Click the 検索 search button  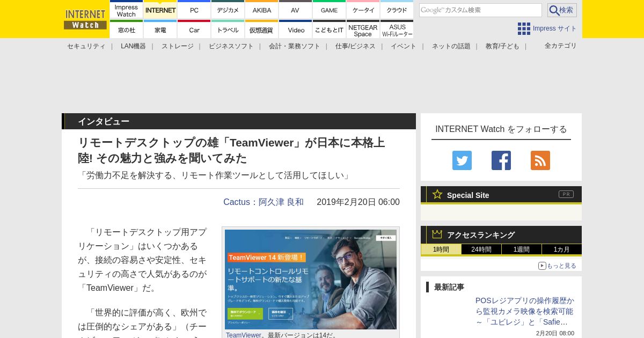(562, 10)
